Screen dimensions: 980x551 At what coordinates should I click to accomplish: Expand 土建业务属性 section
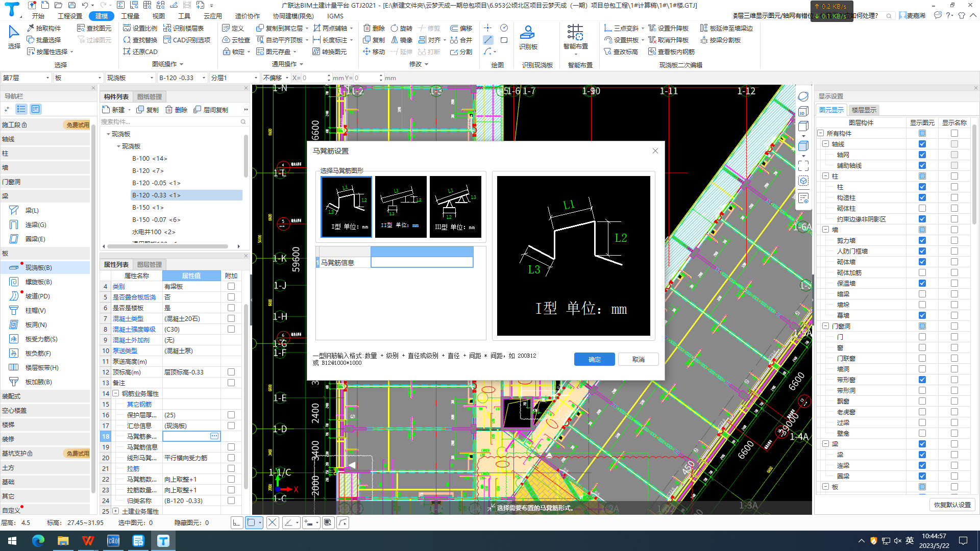tap(116, 511)
